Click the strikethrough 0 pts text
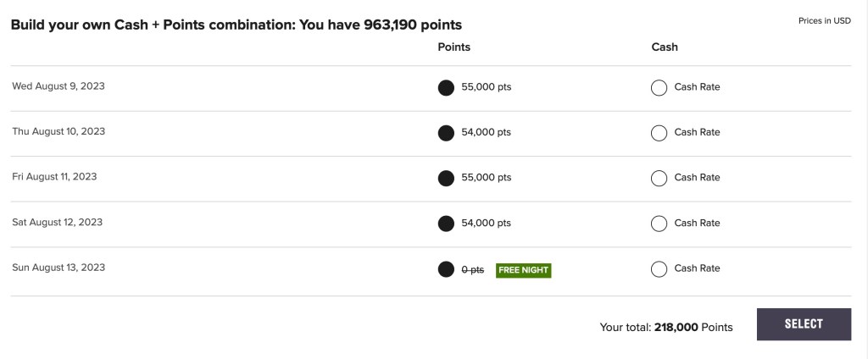The height and width of the screenshot is (359, 868). point(472,270)
